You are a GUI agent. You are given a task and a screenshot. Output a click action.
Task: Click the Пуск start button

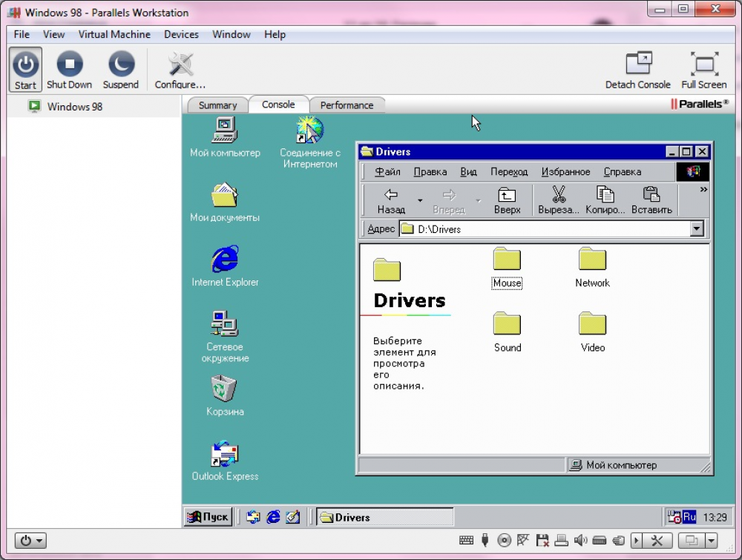[x=209, y=517]
